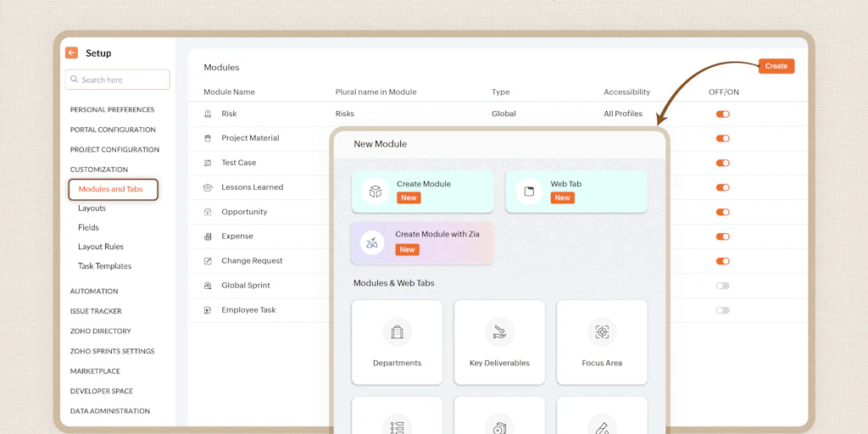Open the Developer Space section
The width and height of the screenshot is (868, 434).
coord(102,391)
